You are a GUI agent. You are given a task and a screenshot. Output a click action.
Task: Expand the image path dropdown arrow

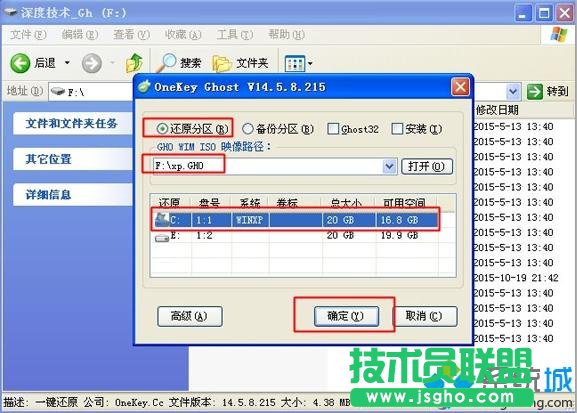coord(389,166)
